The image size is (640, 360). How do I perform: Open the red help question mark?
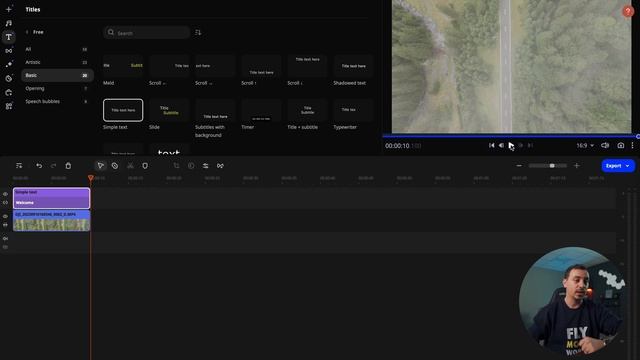628,11
